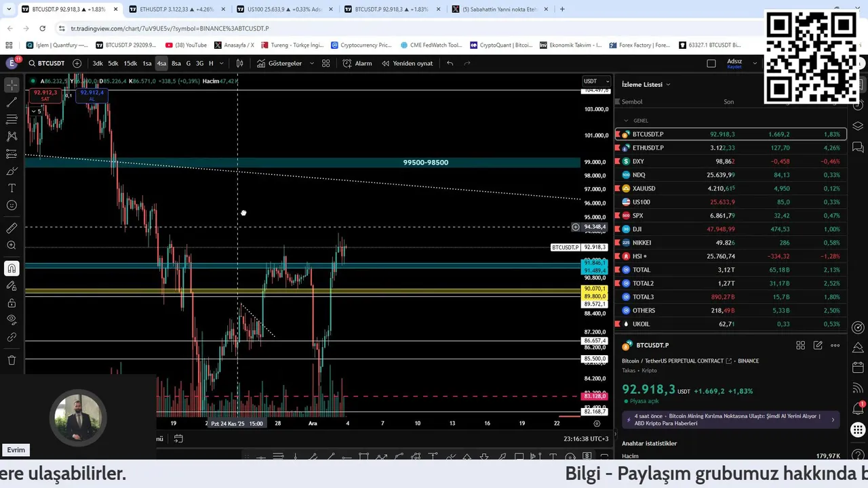Toggle magnet mode for drawings
The height and width of the screenshot is (488, 868).
pos(12,268)
